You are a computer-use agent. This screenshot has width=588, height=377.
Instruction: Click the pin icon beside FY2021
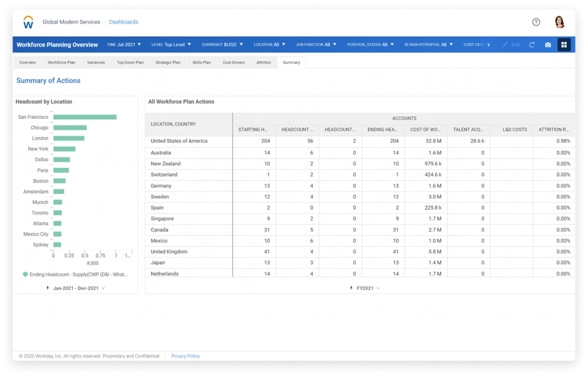coord(352,288)
